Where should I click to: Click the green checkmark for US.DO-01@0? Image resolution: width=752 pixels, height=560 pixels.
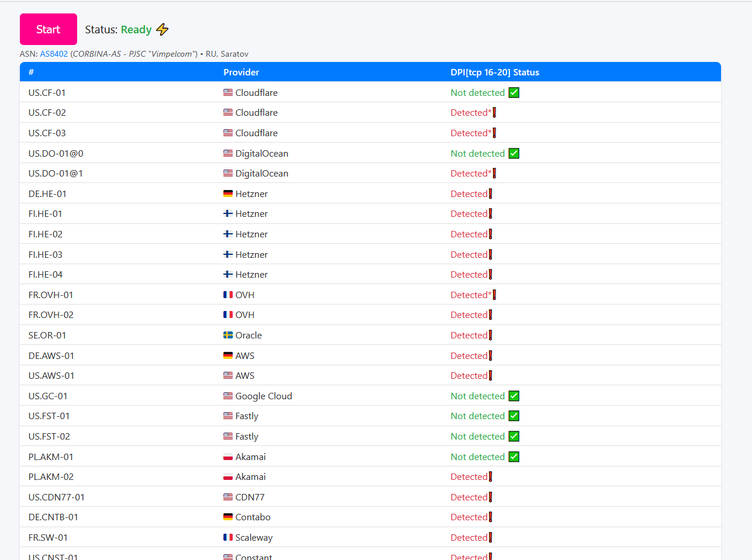(514, 153)
